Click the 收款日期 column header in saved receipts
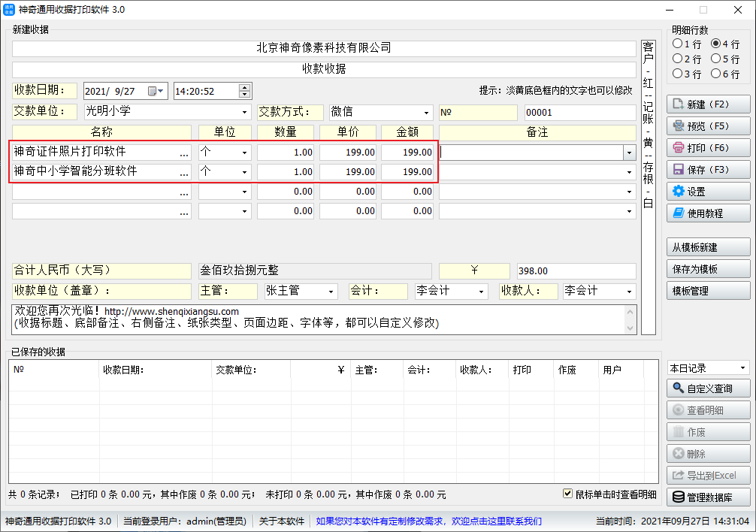 click(156, 370)
